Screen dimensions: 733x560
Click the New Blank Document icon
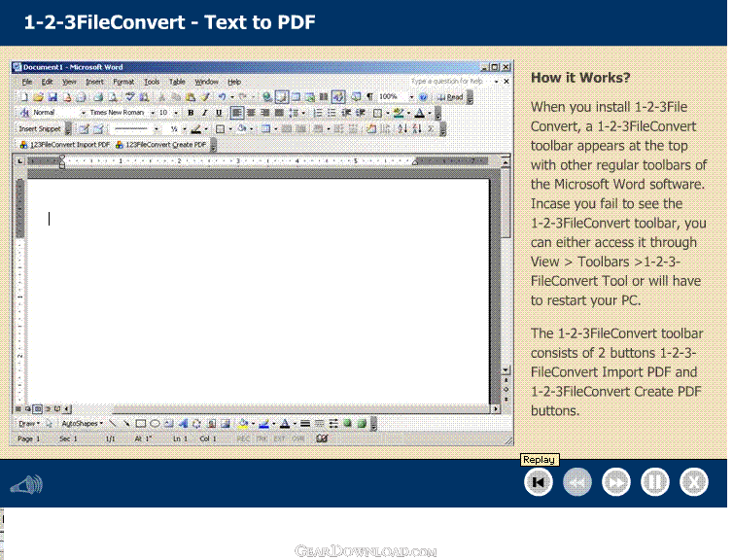(24, 97)
